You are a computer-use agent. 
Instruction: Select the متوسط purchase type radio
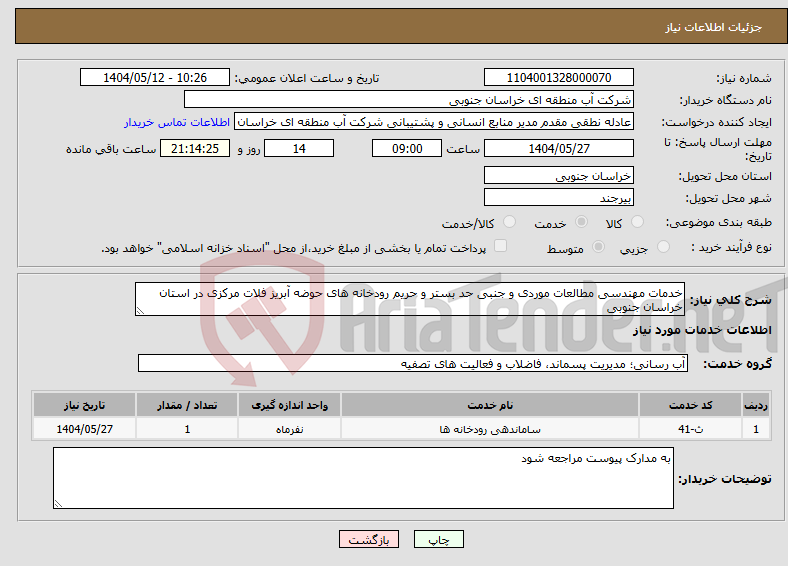[598, 246]
